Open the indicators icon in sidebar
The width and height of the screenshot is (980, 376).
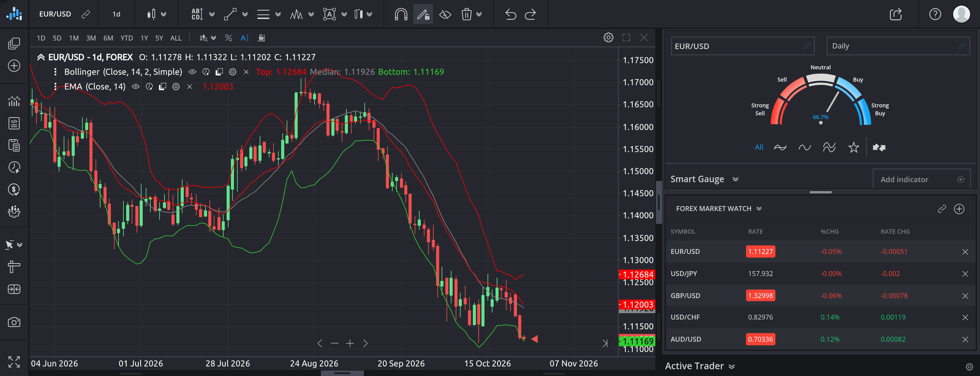point(14,101)
